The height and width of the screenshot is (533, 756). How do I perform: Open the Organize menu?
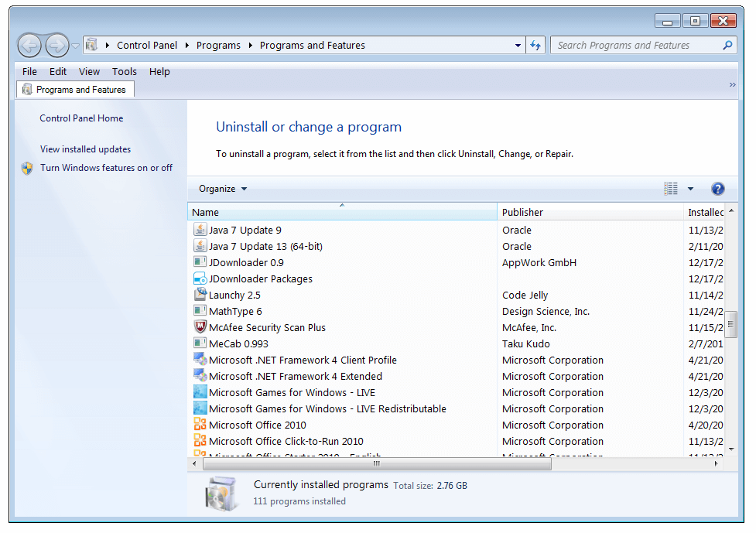click(221, 188)
